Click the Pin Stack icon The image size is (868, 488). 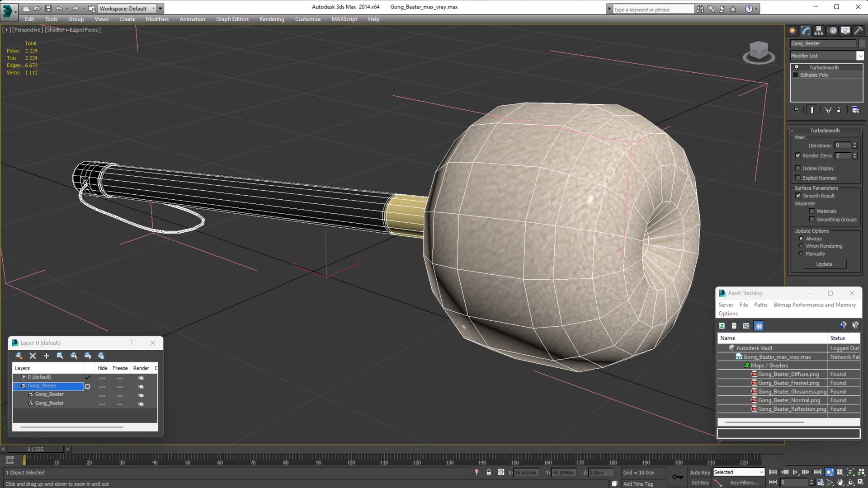796,110
